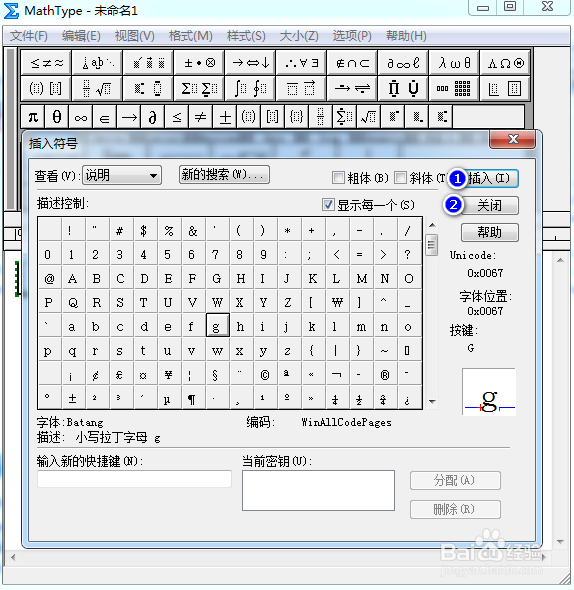The image size is (574, 590).
Task: Open the 样式(S) menu
Action: 246,36
